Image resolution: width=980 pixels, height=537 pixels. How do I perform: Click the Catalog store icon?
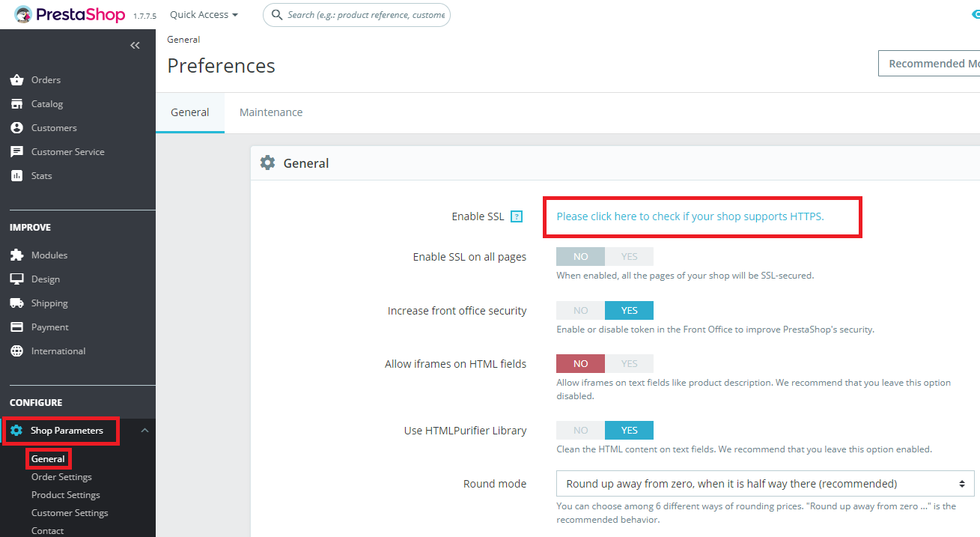tap(16, 104)
